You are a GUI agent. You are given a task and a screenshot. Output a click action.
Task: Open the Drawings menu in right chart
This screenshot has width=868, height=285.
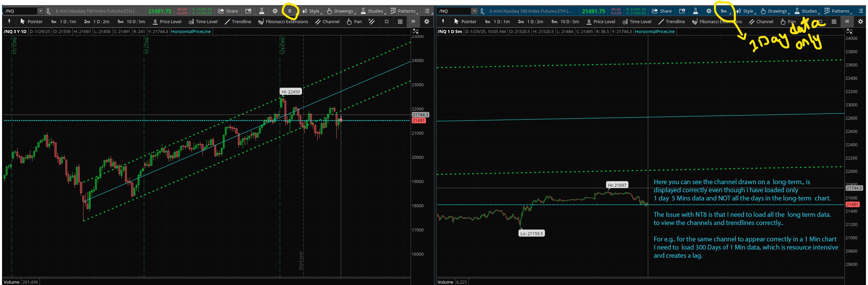tap(775, 11)
